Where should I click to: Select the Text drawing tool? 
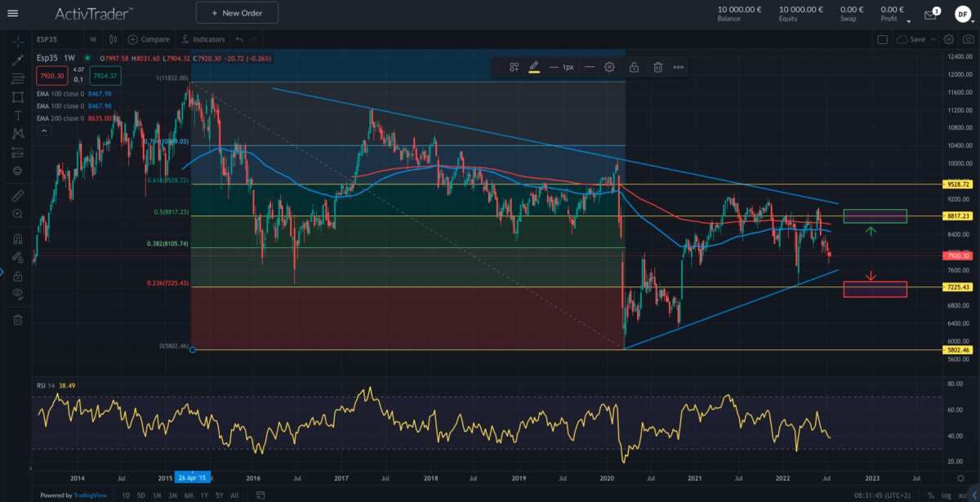click(x=17, y=115)
